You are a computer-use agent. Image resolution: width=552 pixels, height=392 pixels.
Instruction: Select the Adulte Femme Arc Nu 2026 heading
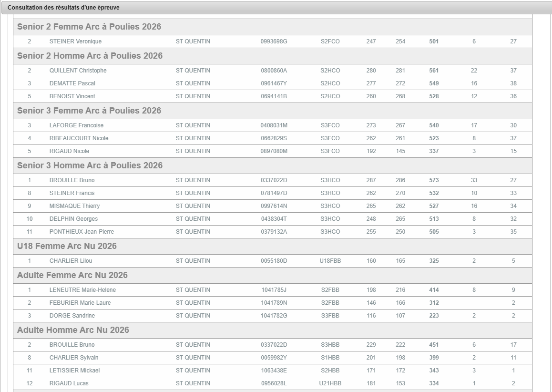[72, 275]
